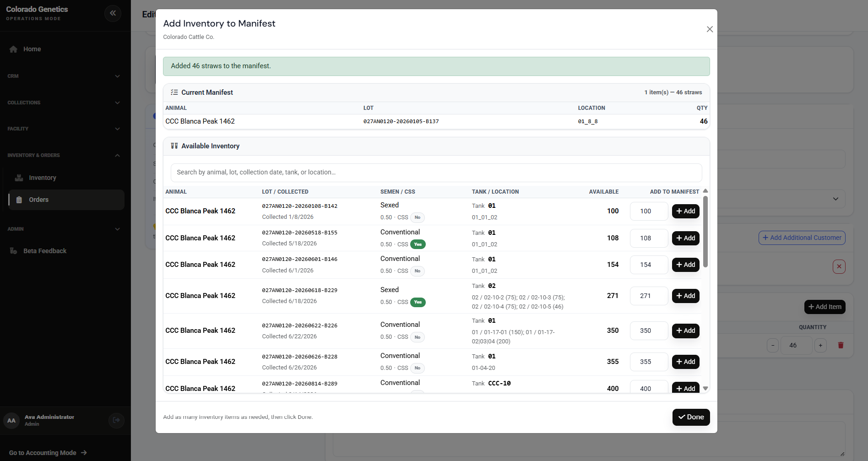Click the Inventory boxes icon
Image resolution: width=868 pixels, height=461 pixels.
click(x=19, y=178)
